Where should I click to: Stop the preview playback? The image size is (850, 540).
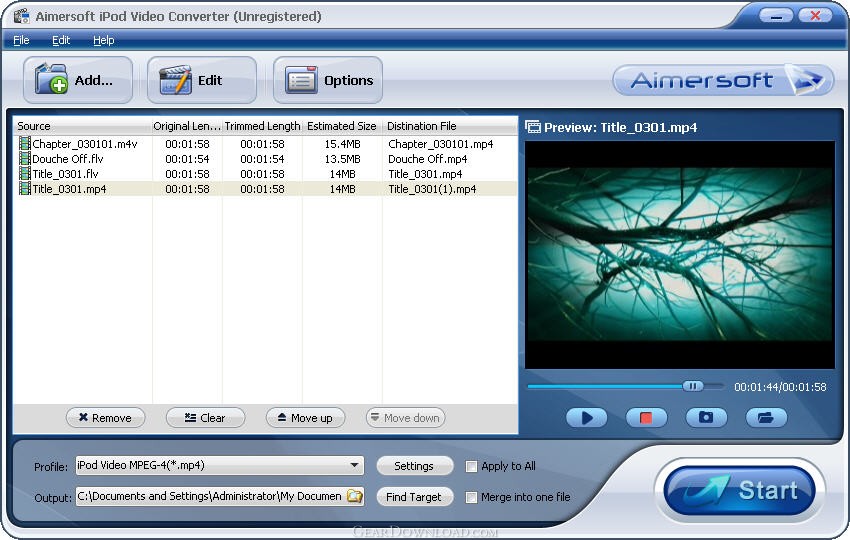tap(646, 417)
